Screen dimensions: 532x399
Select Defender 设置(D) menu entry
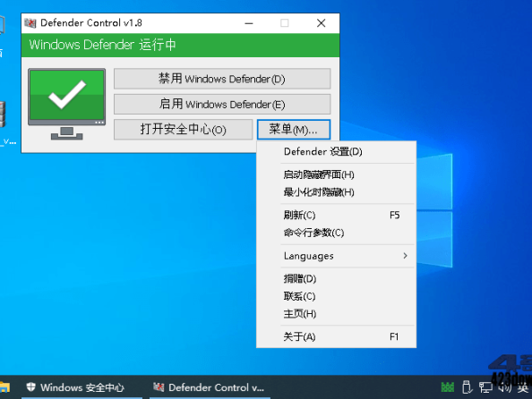point(336,151)
